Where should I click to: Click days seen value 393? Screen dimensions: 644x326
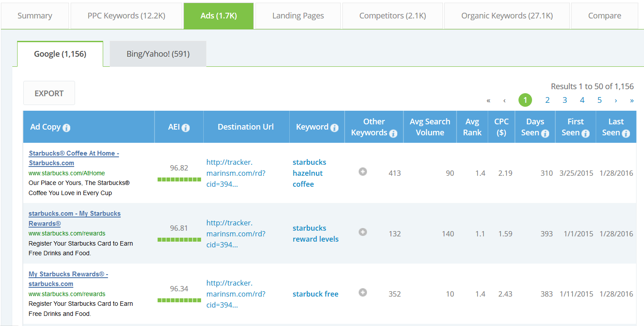point(547,234)
